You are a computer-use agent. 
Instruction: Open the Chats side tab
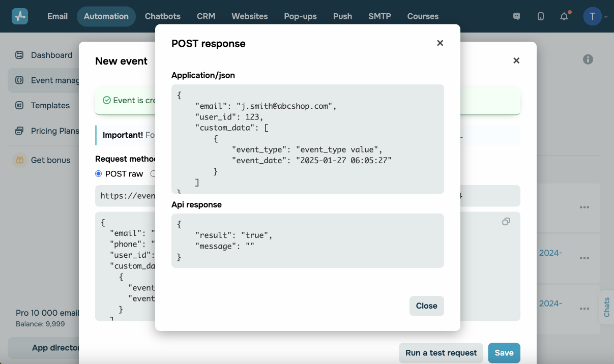click(x=606, y=307)
